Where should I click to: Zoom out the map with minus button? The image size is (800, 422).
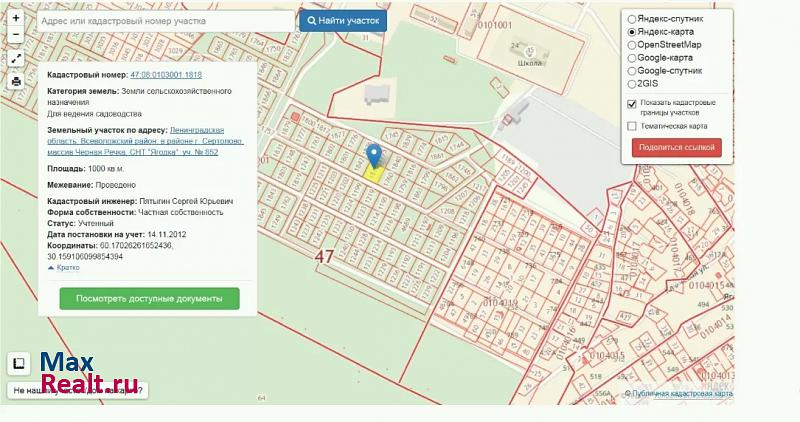coord(16,34)
